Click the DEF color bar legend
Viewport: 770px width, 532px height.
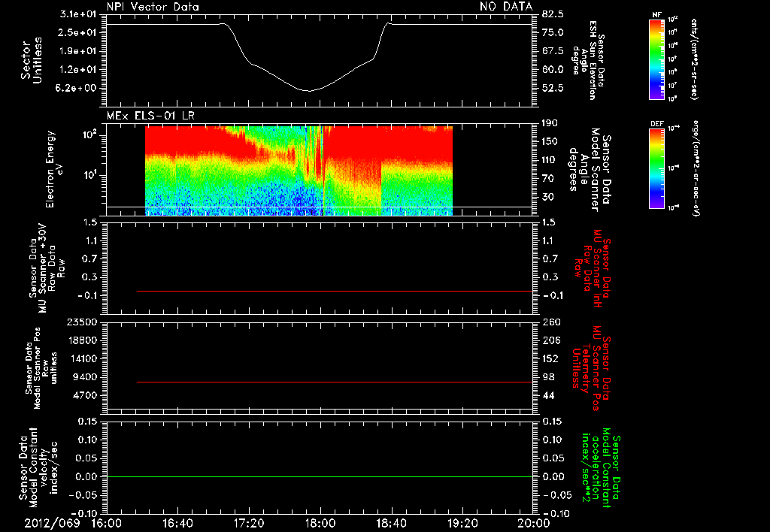[656, 168]
